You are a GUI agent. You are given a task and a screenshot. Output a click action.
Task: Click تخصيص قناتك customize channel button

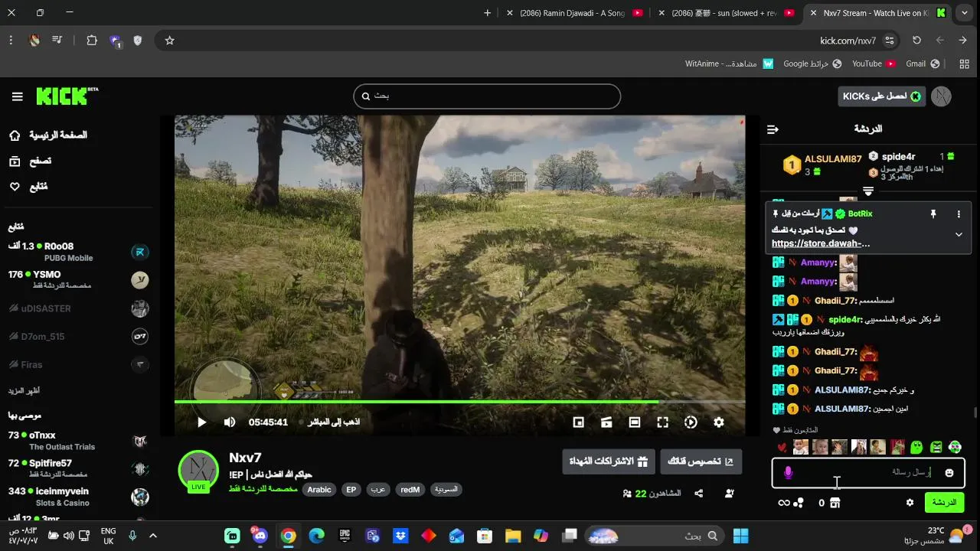point(701,461)
